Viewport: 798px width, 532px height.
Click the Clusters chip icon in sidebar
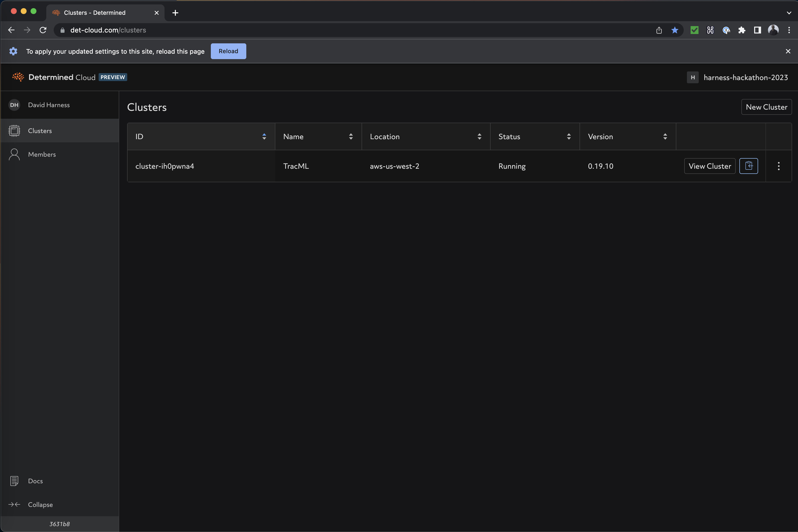tap(14, 131)
